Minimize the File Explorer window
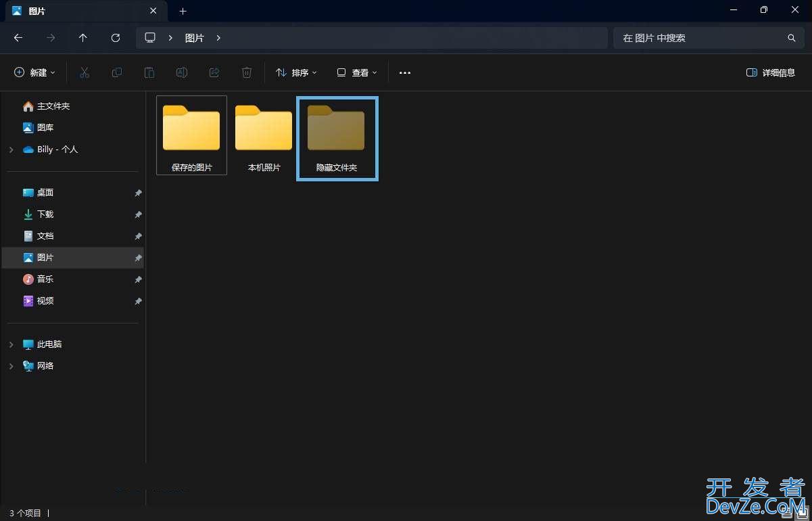Image resolution: width=812 pixels, height=521 pixels. tap(733, 10)
